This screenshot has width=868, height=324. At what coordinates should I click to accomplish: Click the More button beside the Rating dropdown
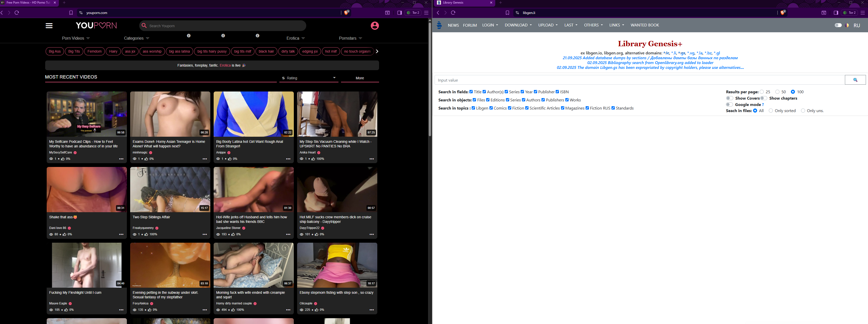[360, 78]
